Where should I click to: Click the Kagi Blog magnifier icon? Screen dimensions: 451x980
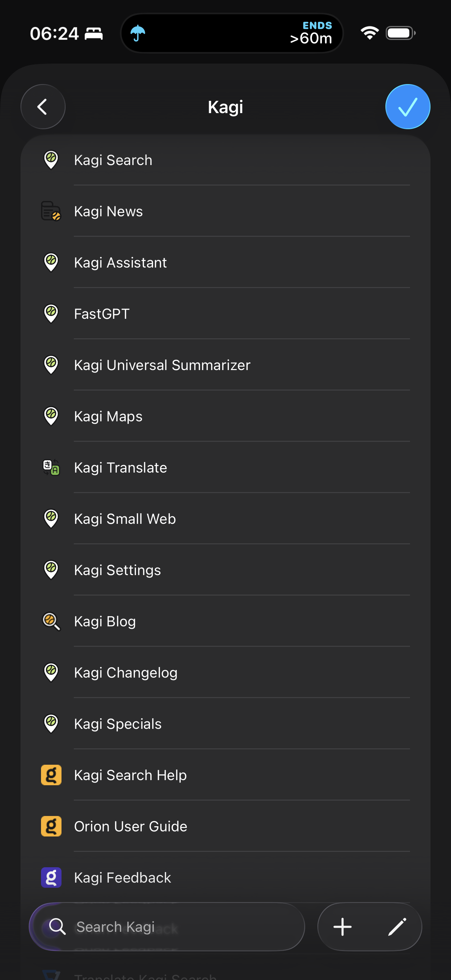pos(51,621)
